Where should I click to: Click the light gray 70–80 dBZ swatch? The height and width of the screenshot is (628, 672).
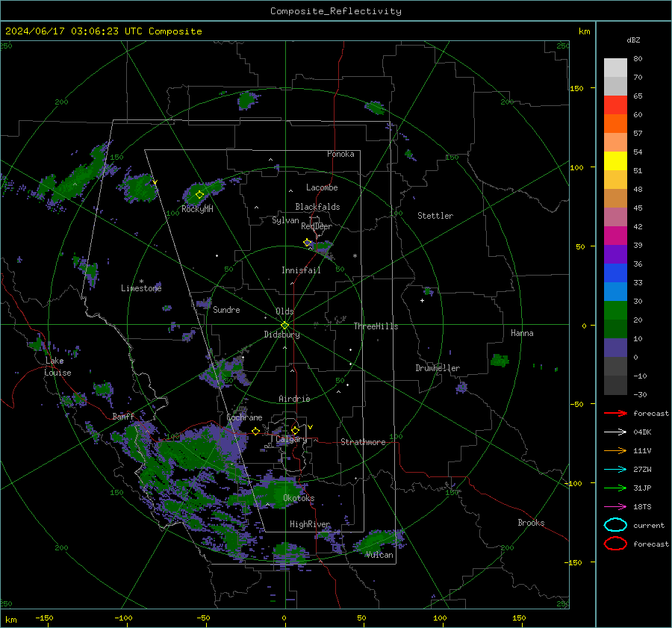(615, 68)
